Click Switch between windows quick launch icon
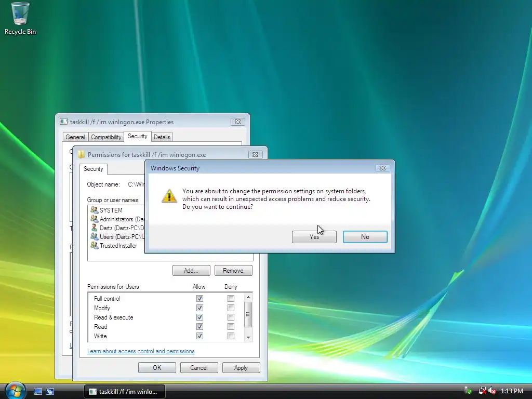532x399 pixels. (50, 391)
